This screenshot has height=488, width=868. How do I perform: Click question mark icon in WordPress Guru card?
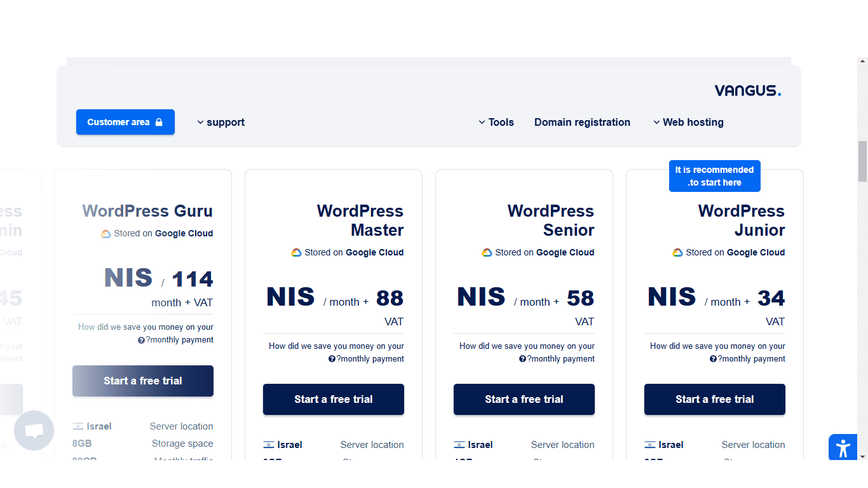(141, 341)
